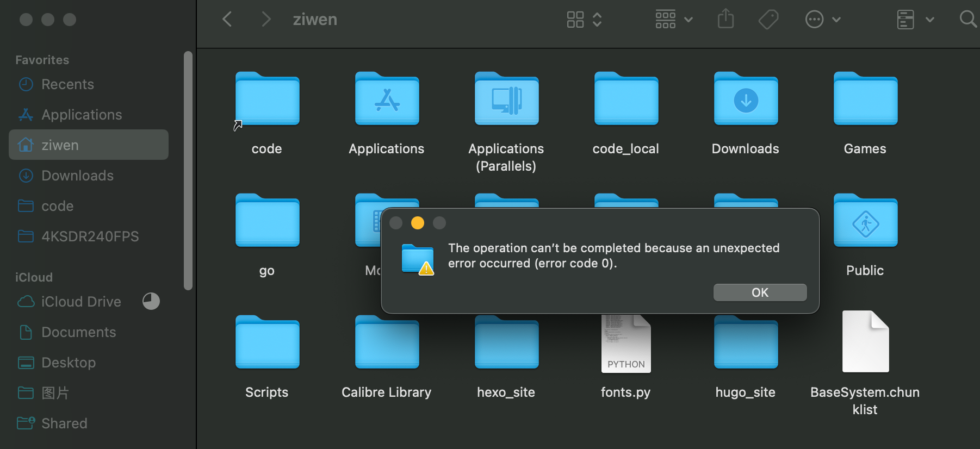Open the Search magnifier icon
980x449 pixels.
click(967, 20)
